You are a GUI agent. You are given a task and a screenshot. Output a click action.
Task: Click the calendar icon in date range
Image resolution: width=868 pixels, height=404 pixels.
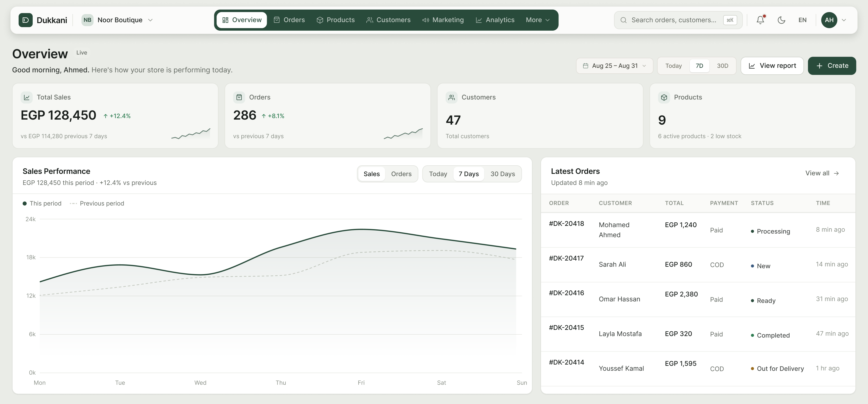click(586, 66)
